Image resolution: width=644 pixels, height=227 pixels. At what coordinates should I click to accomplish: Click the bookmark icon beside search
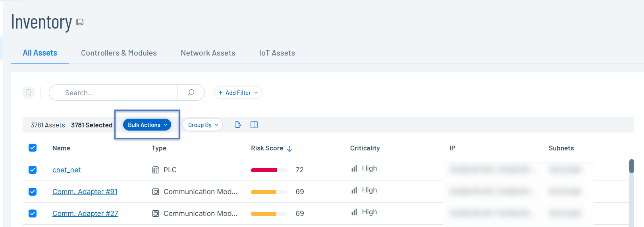pos(29,92)
